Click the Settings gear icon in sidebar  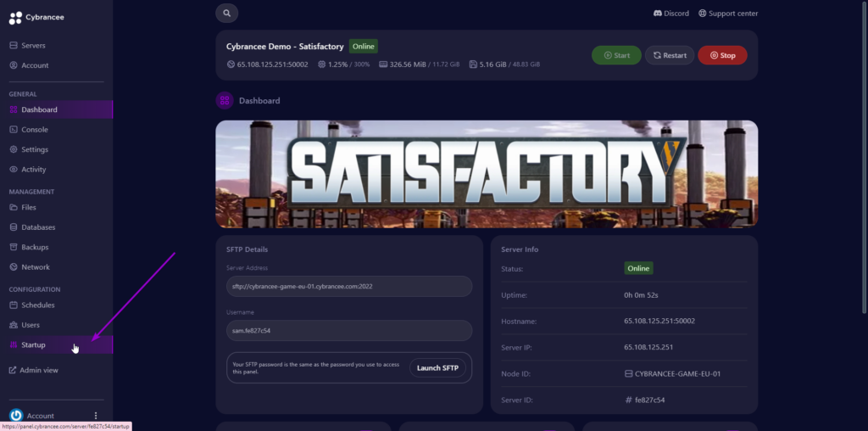[14, 149]
